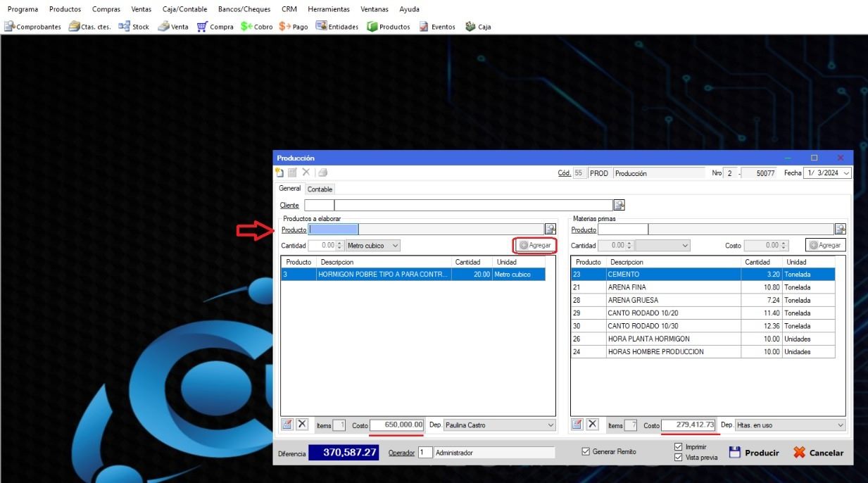The image size is (868, 483).
Task: Open the Herramientas menu
Action: point(329,9)
